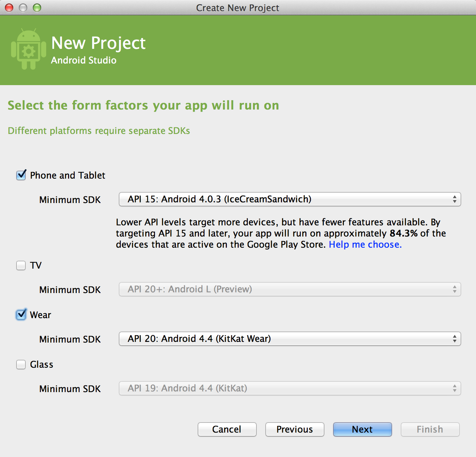The height and width of the screenshot is (457, 476).
Task: Close the Create New Project window
Action: point(9,8)
